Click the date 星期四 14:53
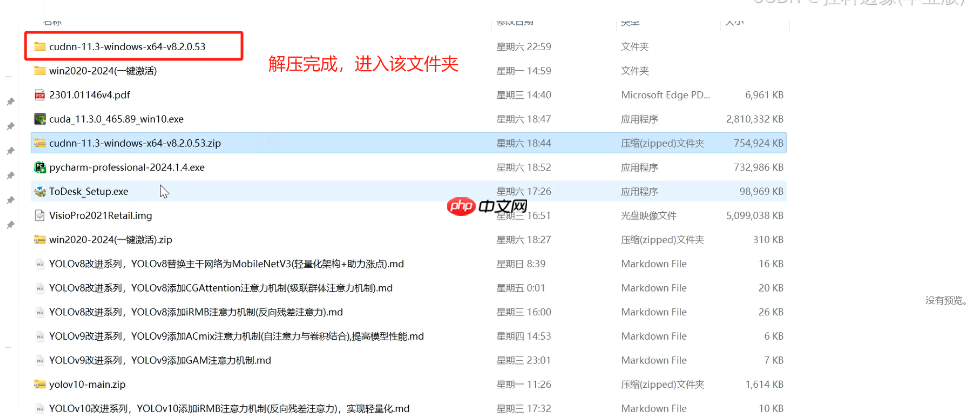 pyautogui.click(x=524, y=336)
